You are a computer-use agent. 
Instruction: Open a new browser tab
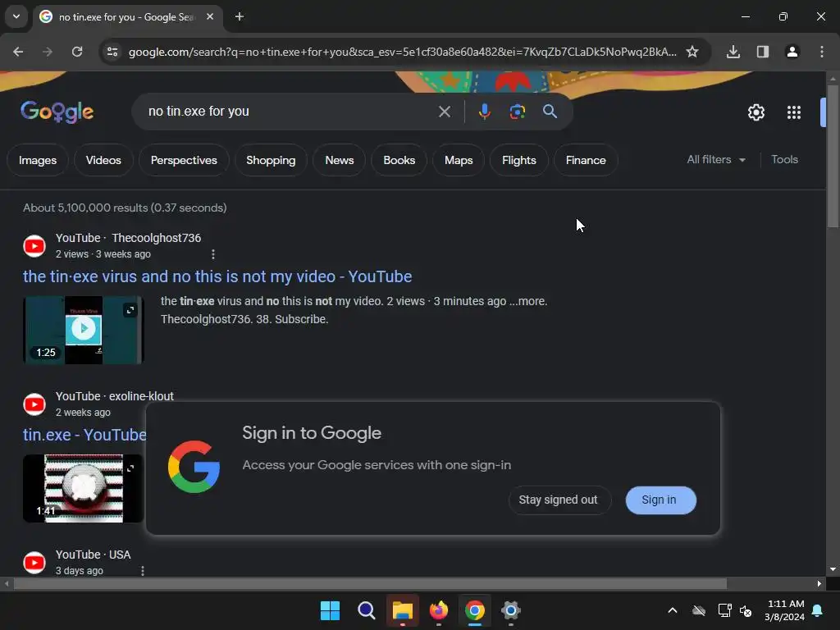(x=240, y=16)
